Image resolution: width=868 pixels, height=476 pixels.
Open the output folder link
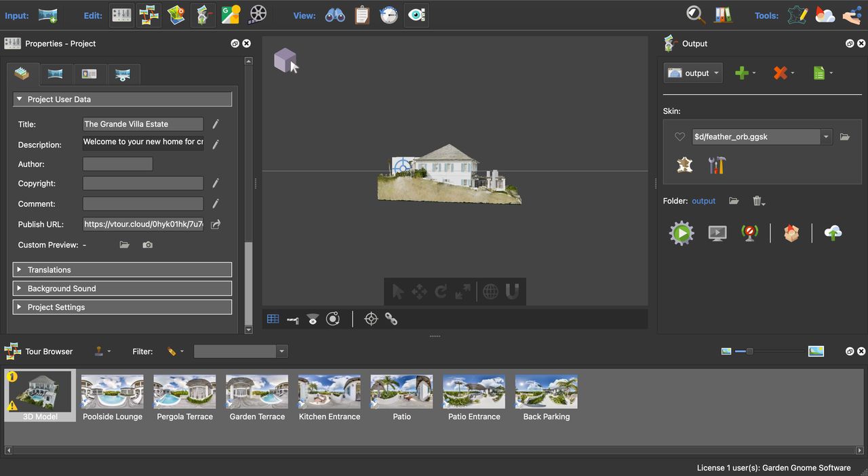click(703, 201)
